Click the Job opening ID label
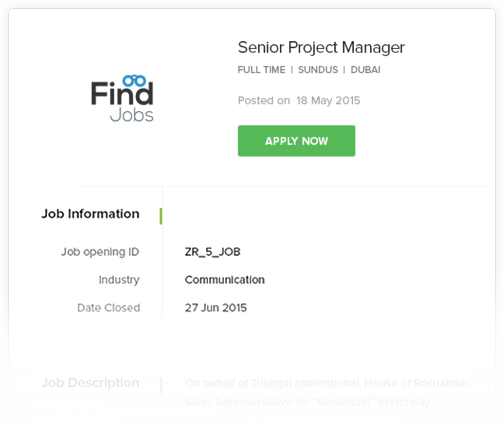The width and height of the screenshot is (504, 424). (100, 252)
